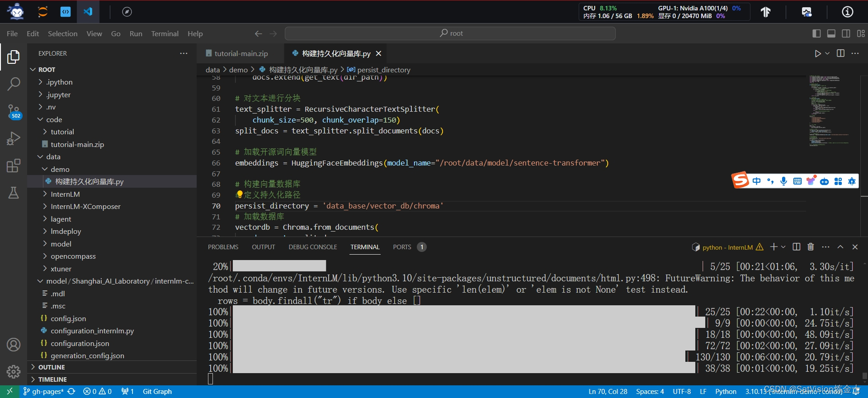
Task: Open Git Graph from status bar
Action: coord(157,392)
